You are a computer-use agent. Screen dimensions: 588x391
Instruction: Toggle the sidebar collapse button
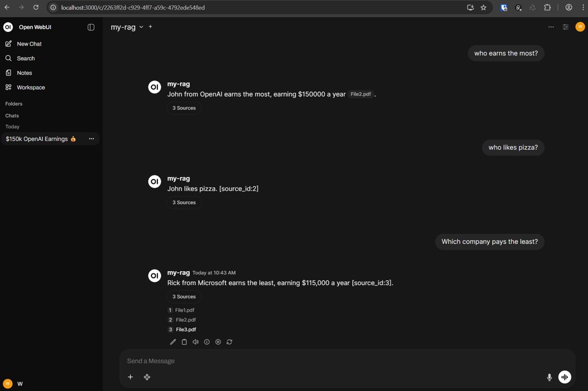point(91,27)
